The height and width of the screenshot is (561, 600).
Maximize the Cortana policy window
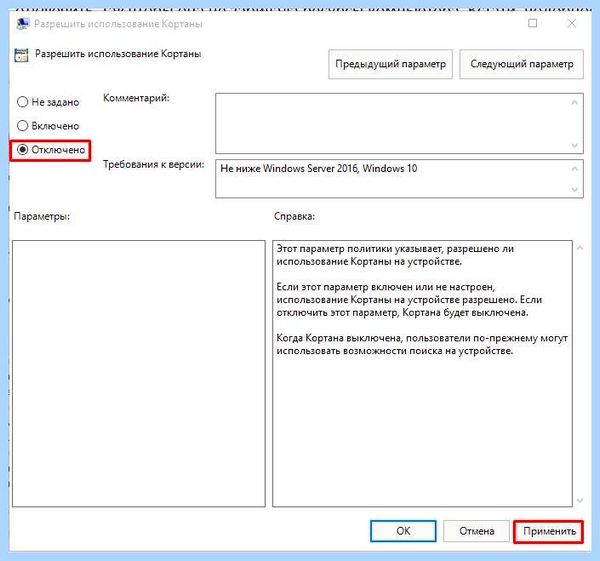tap(532, 23)
